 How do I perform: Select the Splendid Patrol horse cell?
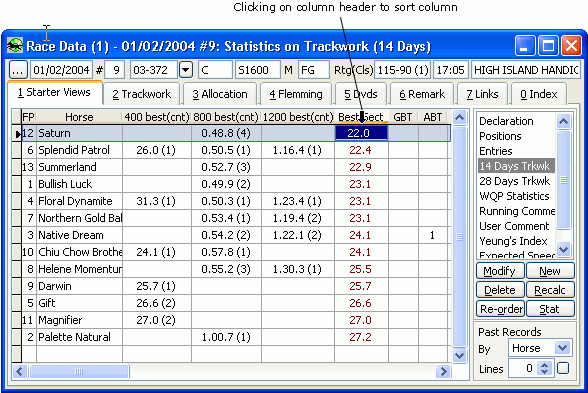coord(80,150)
